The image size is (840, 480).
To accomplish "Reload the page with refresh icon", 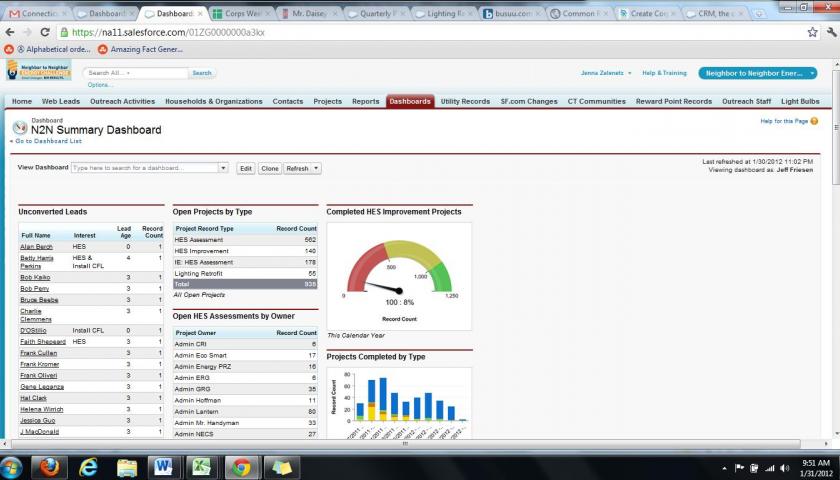I will (x=45, y=32).
